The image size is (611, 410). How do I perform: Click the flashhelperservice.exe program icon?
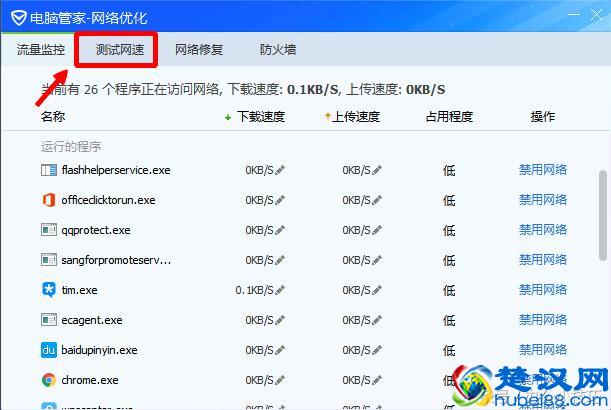[x=49, y=170]
